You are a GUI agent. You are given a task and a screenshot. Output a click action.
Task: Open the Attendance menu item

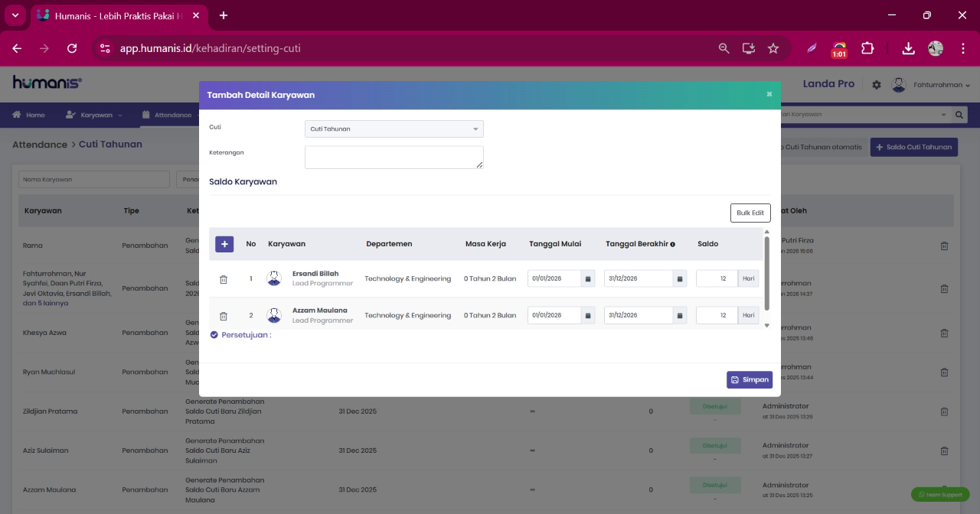167,115
